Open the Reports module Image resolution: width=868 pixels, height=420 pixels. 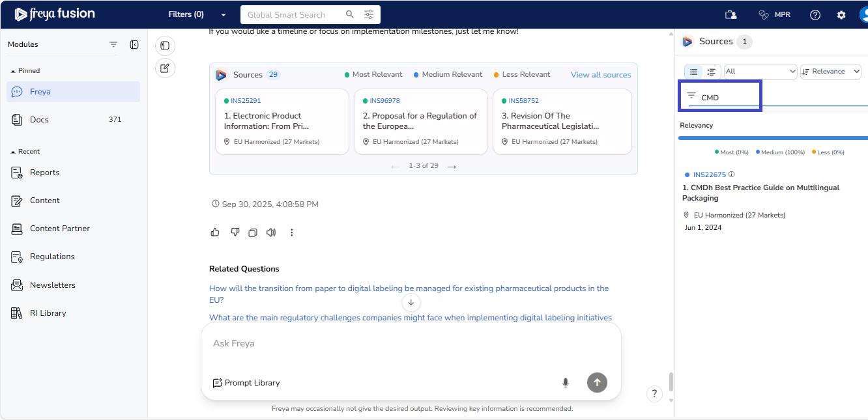click(x=44, y=173)
